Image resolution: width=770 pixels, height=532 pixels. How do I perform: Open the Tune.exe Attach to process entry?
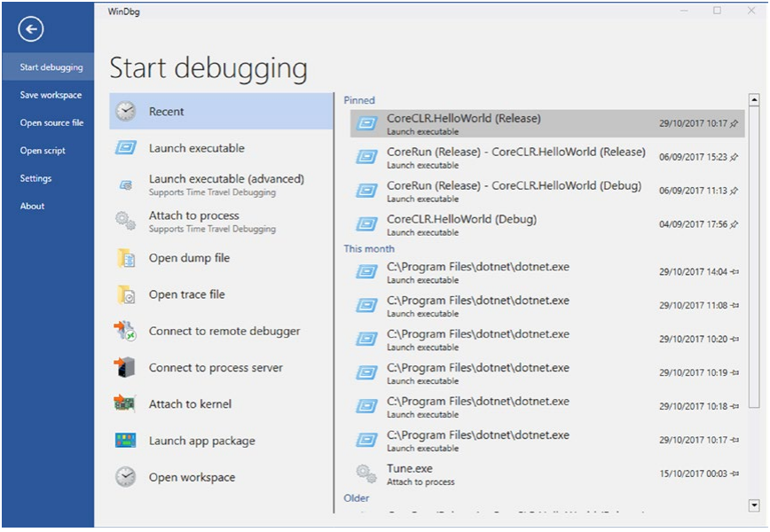pos(547,473)
